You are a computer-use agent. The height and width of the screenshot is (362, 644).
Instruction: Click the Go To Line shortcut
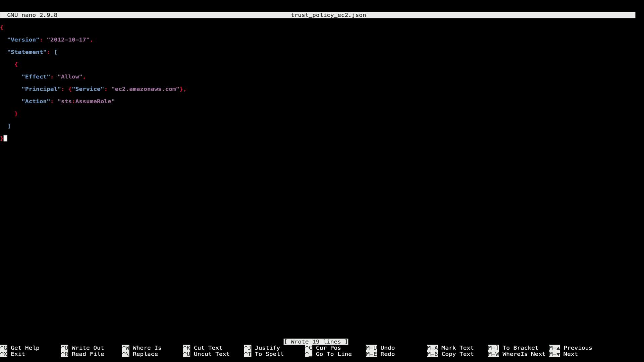(329, 354)
